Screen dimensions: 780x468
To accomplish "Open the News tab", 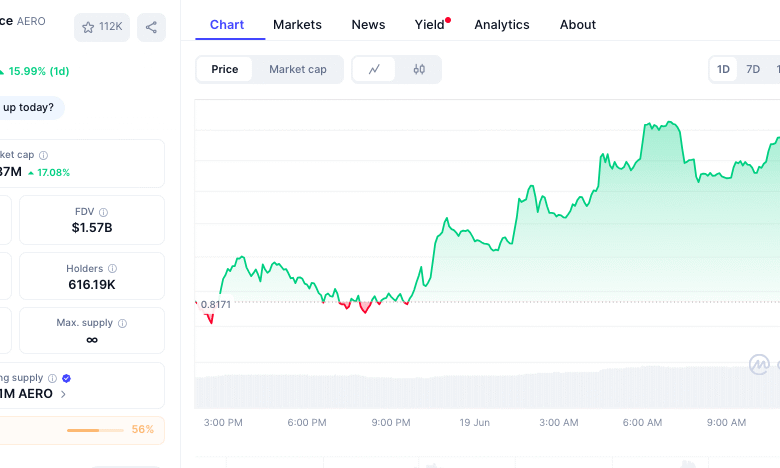I will coord(368,24).
